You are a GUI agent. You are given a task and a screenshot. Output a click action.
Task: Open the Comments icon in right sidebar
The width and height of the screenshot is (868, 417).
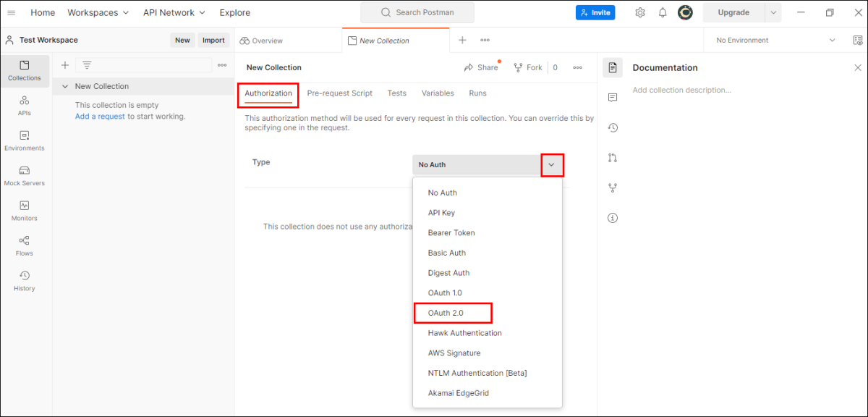pos(613,98)
